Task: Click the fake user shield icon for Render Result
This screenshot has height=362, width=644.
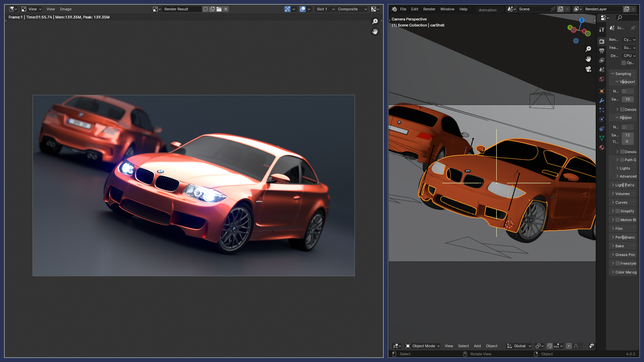Action: [x=205, y=9]
